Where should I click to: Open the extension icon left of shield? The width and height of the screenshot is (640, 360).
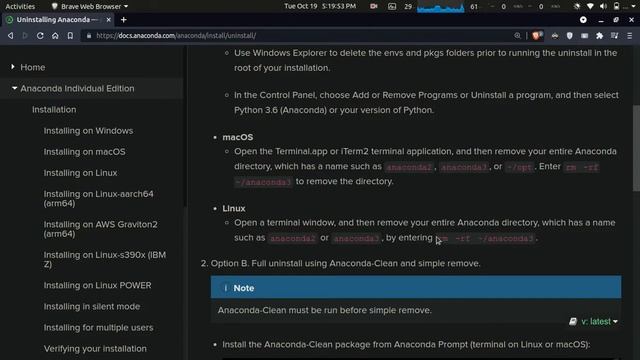coord(555,36)
